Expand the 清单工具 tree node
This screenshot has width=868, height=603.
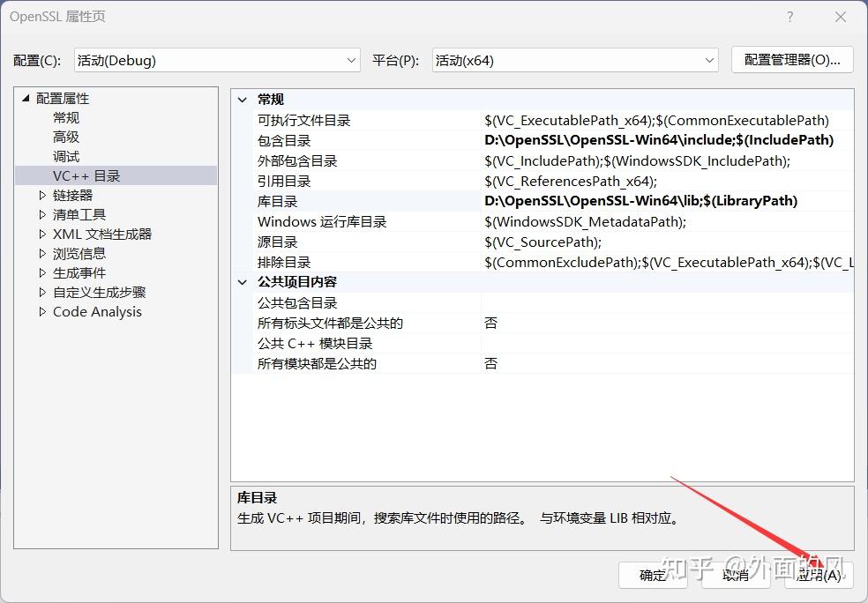pyautogui.click(x=42, y=214)
